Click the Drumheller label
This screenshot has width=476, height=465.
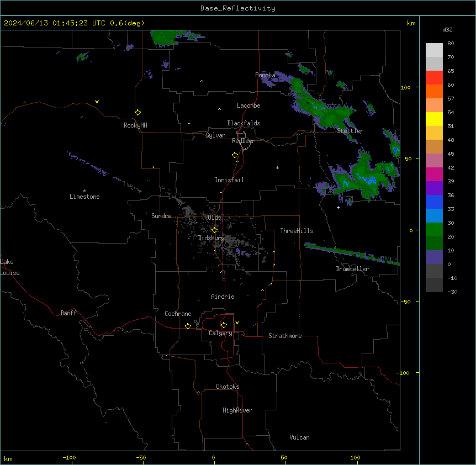click(x=352, y=269)
